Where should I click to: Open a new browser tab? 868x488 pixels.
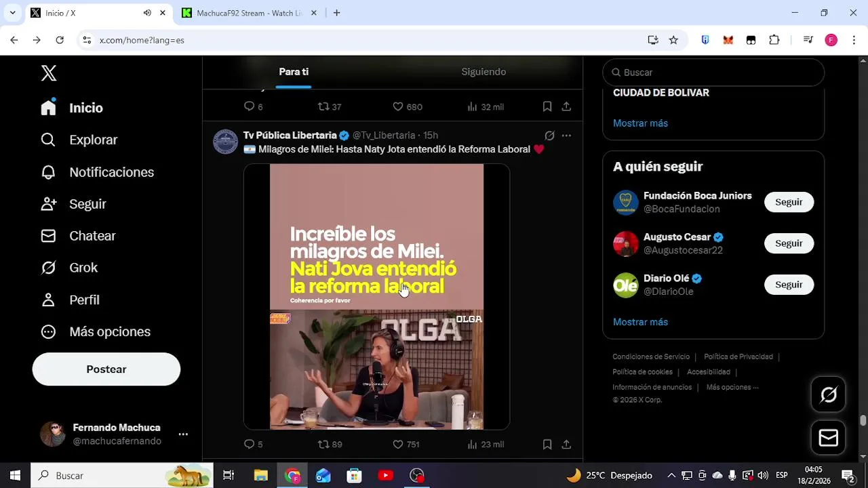coord(336,13)
